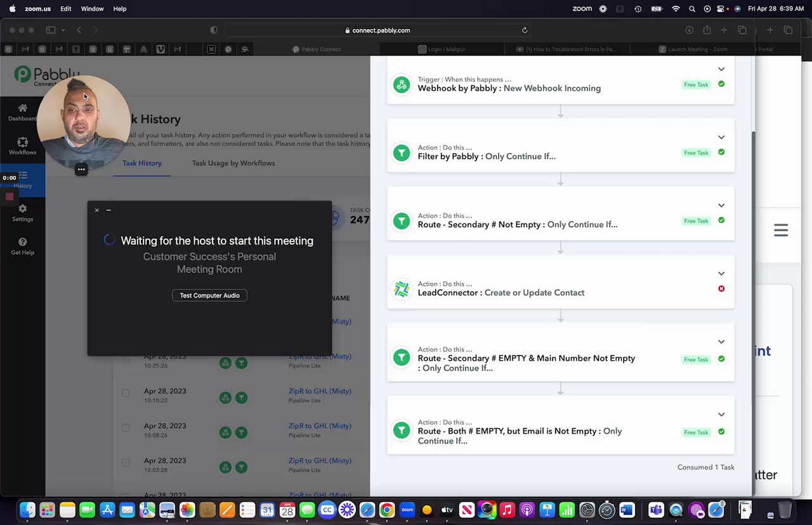
Task: Click the Safari share icon
Action: pyautogui.click(x=707, y=30)
